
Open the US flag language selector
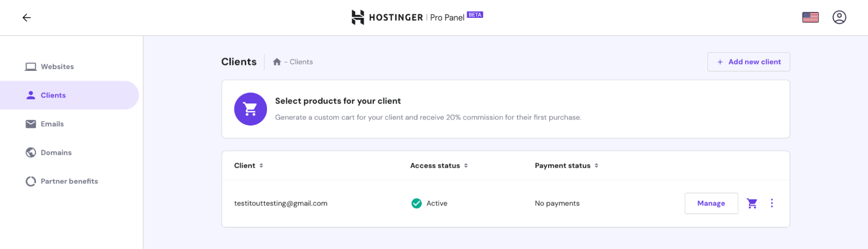click(x=810, y=17)
